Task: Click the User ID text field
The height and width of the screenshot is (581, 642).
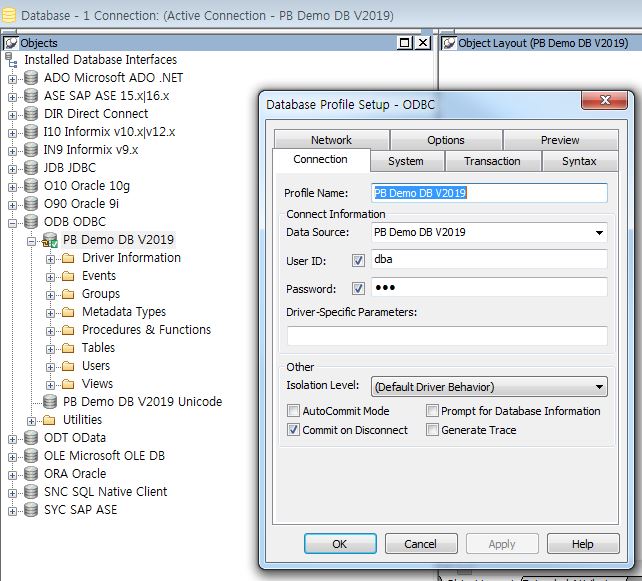Action: click(489, 260)
